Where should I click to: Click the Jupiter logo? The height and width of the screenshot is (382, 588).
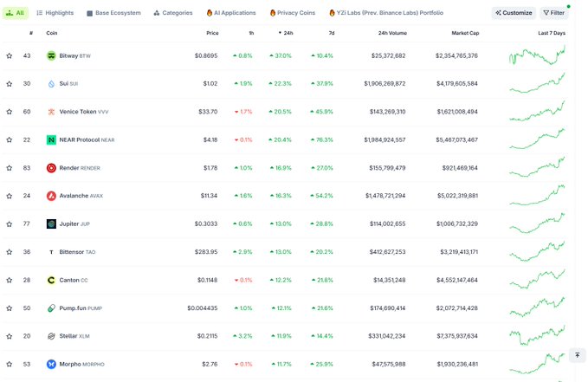point(51,224)
